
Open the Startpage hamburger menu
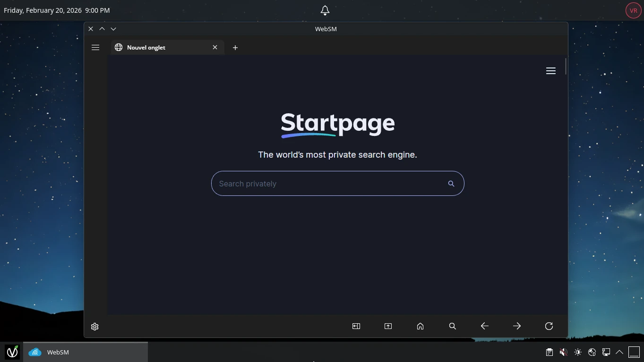550,71
